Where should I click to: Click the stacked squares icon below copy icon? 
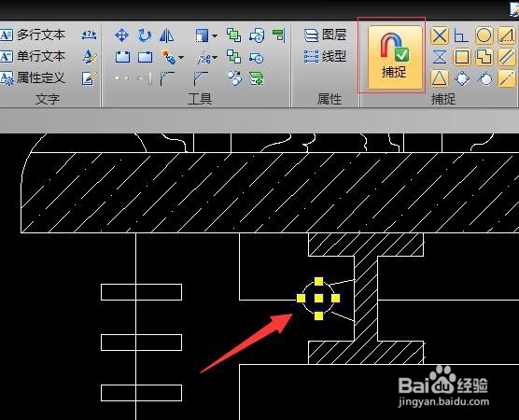click(x=233, y=57)
